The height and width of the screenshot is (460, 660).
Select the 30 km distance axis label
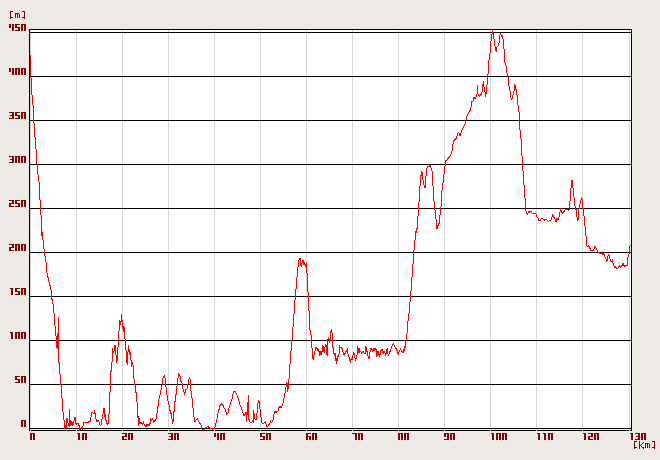pos(173,437)
